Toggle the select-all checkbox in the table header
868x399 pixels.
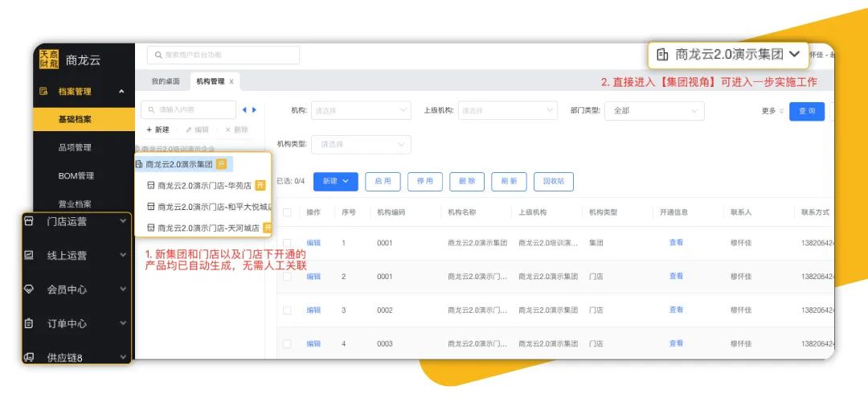[287, 212]
